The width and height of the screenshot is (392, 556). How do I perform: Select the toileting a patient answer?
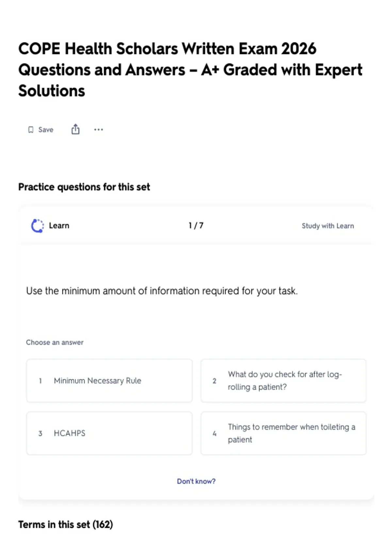point(283,433)
